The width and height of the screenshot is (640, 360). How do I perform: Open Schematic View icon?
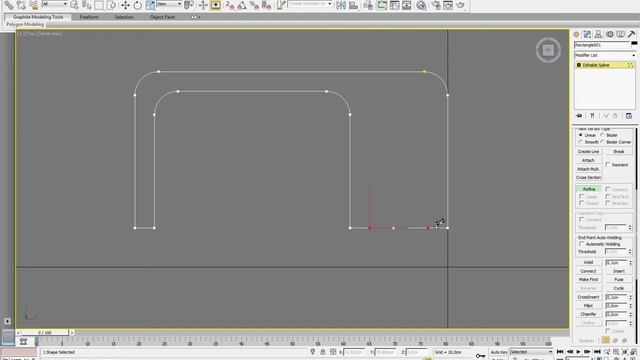(407, 5)
